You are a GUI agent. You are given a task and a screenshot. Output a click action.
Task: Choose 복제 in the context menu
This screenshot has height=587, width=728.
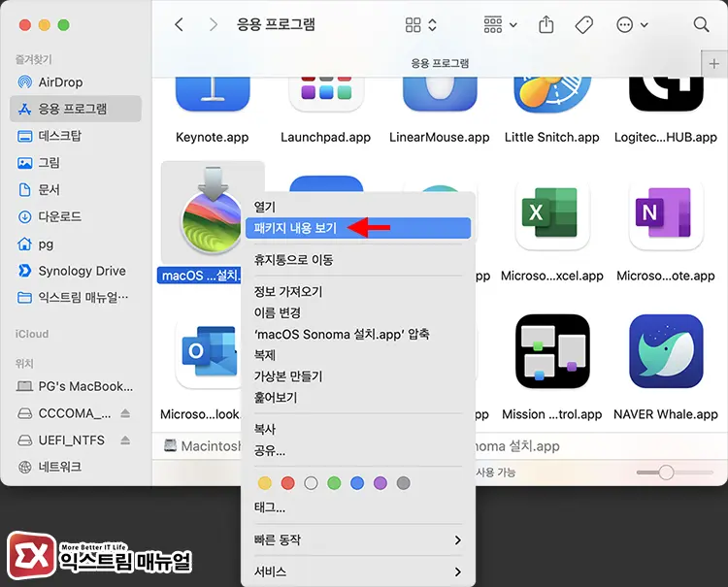pos(358,355)
